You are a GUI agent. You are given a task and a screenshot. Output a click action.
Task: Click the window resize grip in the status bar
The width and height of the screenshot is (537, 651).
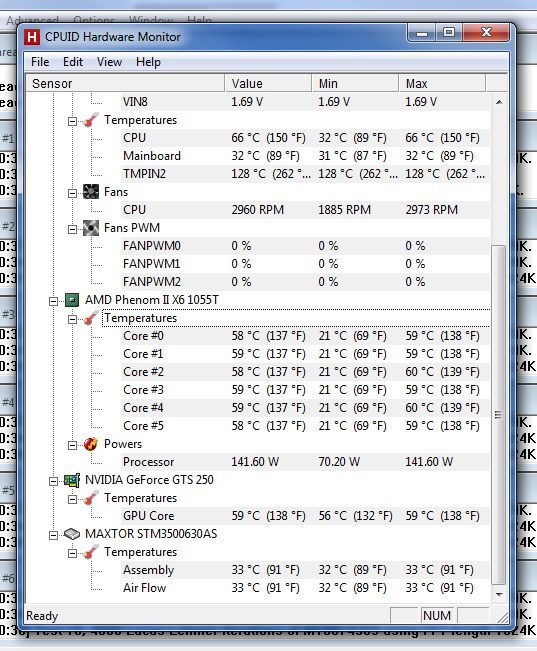coord(503,617)
